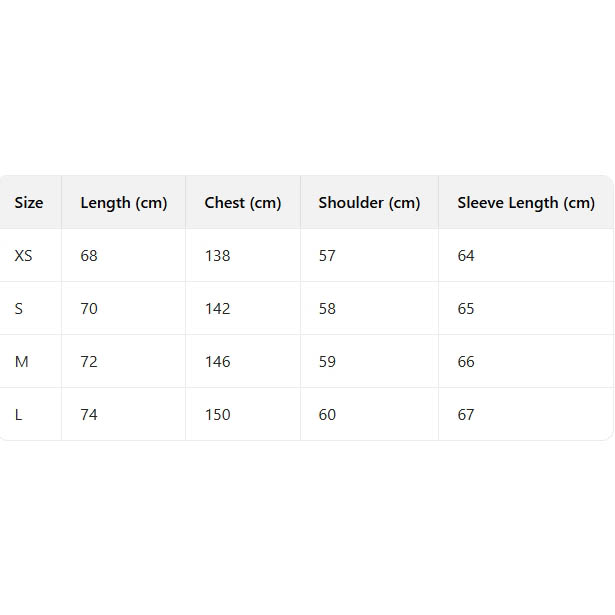This screenshot has height=615, width=615.
Task: Click the shoulder value 57
Action: click(x=327, y=256)
